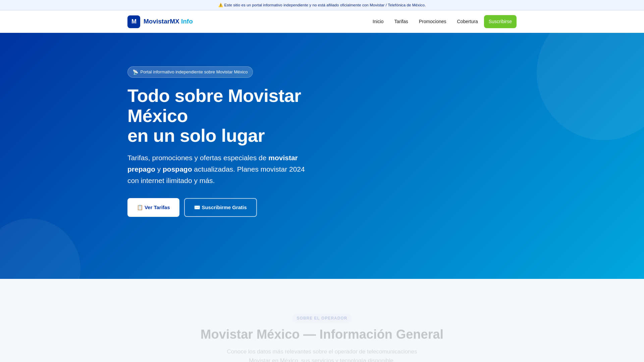Click the 'Portal informativo independiente sobre Movistar México' badge
This screenshot has height=362, width=644.
coord(190,72)
